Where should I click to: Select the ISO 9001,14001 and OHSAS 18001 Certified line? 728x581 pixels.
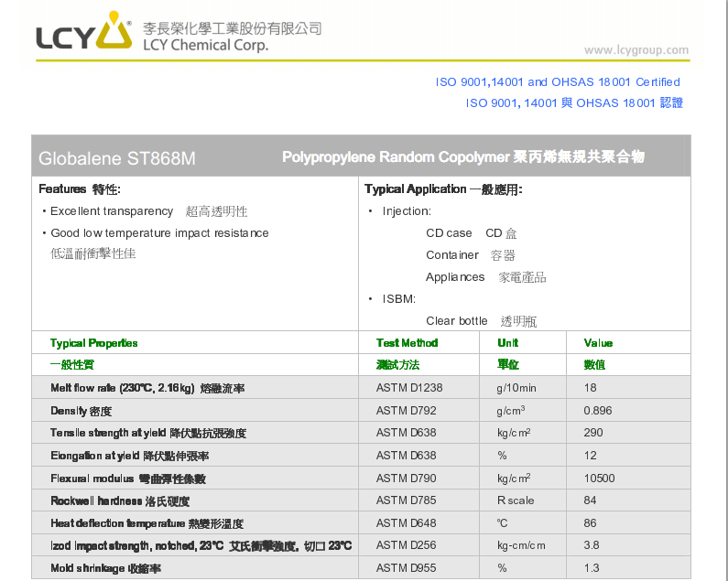tap(558, 82)
